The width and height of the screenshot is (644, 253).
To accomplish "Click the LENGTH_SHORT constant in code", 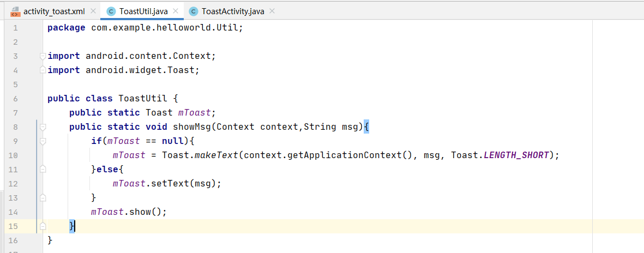I will [517, 155].
